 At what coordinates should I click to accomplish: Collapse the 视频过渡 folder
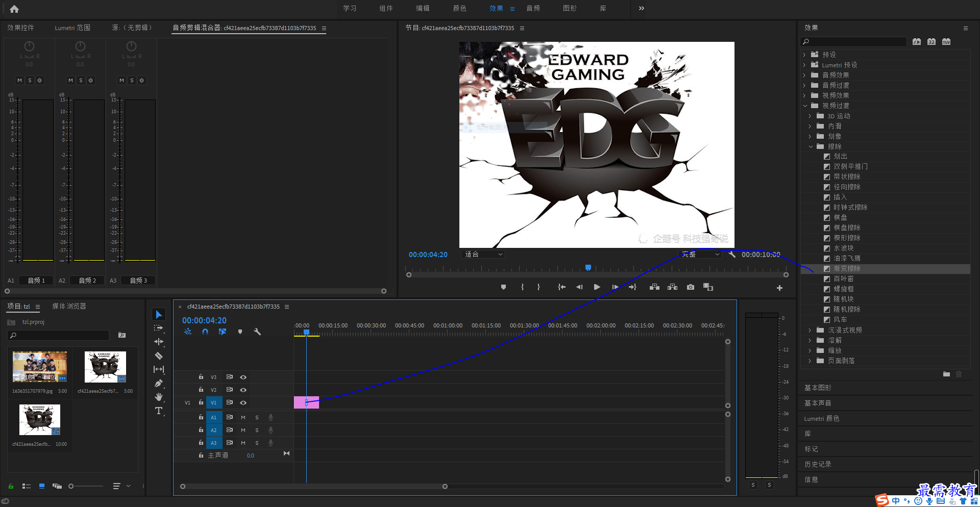(x=805, y=106)
